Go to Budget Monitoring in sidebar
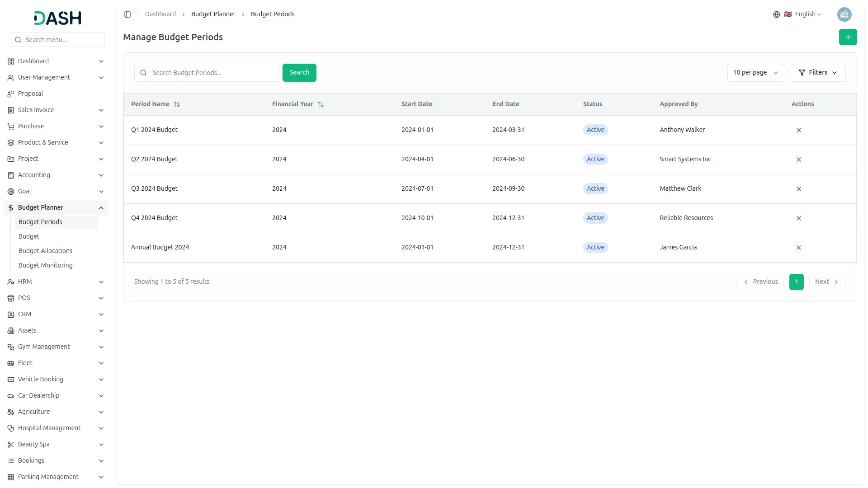 point(45,265)
